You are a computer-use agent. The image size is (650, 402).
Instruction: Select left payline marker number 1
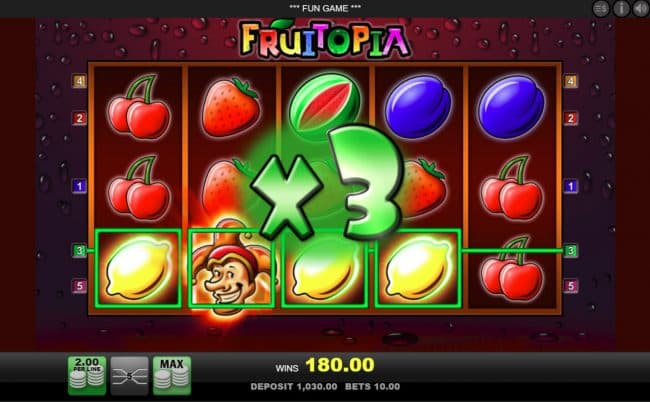coord(79,186)
